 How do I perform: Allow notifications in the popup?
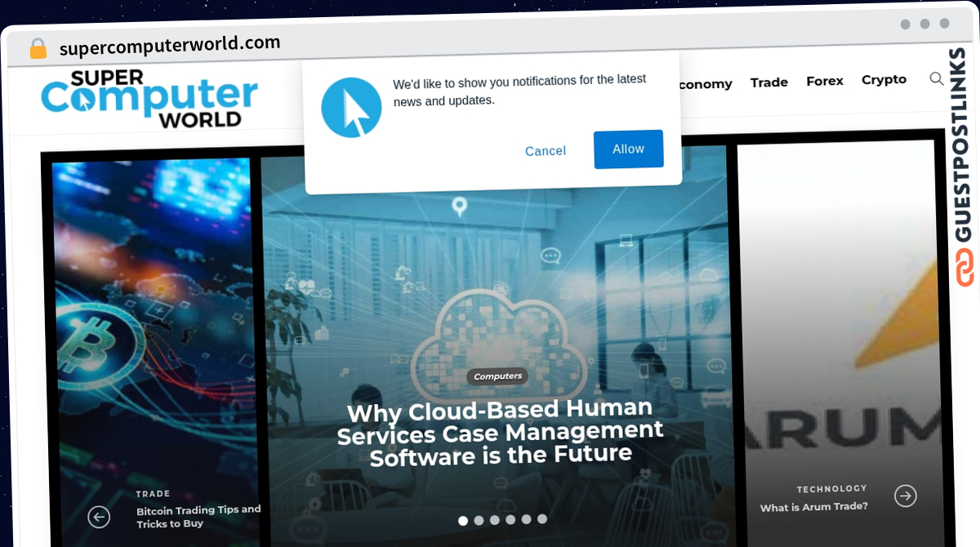click(x=628, y=149)
